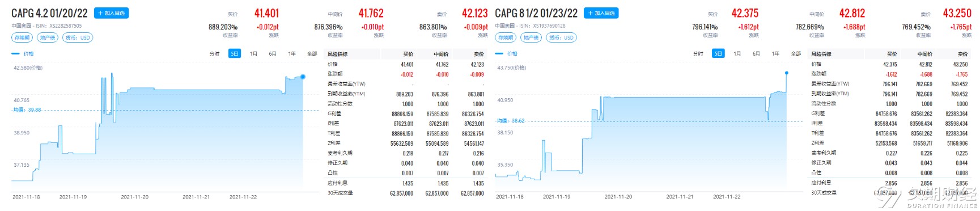Click 地产债 tag under CAPG 4.2 bond
The image size is (980, 211).
tap(48, 37)
